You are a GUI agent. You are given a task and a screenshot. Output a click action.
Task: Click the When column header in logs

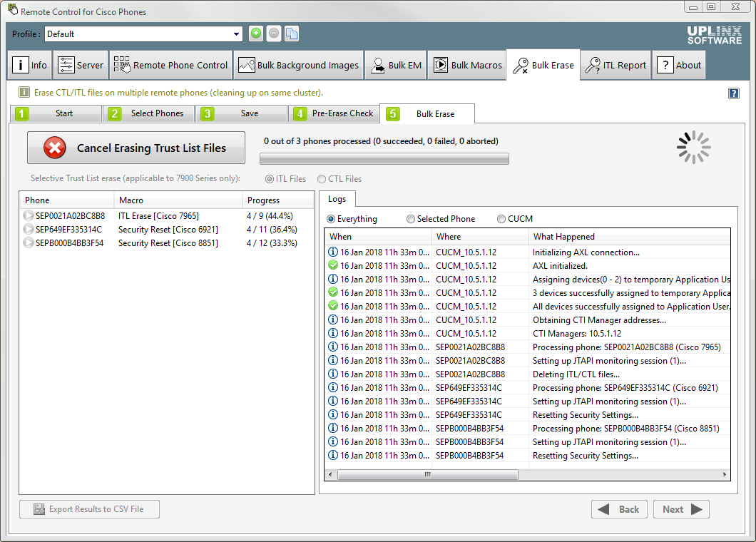(x=378, y=237)
